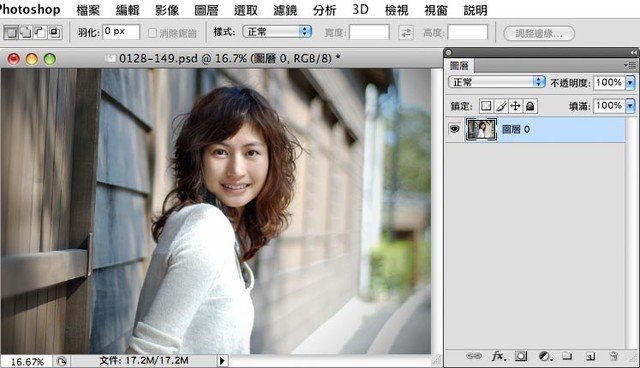Click the 填滿 100% value field

[609, 106]
